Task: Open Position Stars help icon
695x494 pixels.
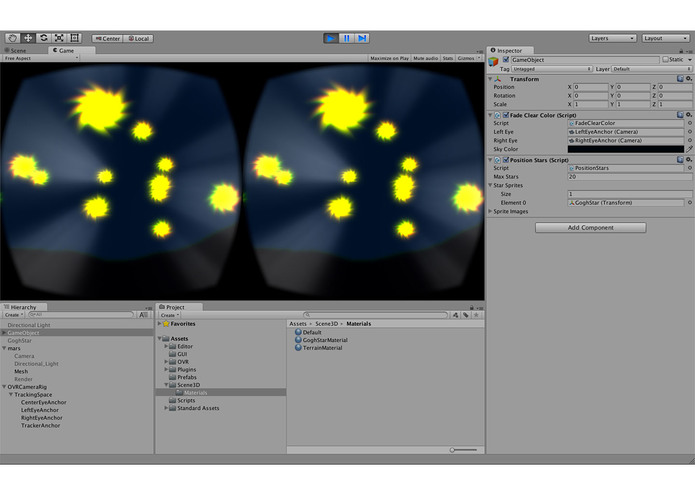Action: [x=680, y=159]
